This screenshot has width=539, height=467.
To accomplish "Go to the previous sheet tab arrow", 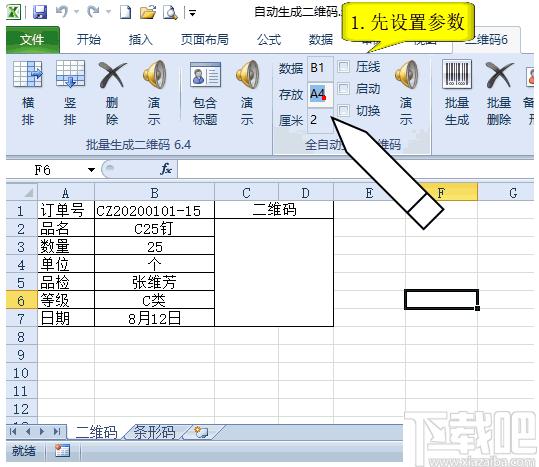I will 28,431.
